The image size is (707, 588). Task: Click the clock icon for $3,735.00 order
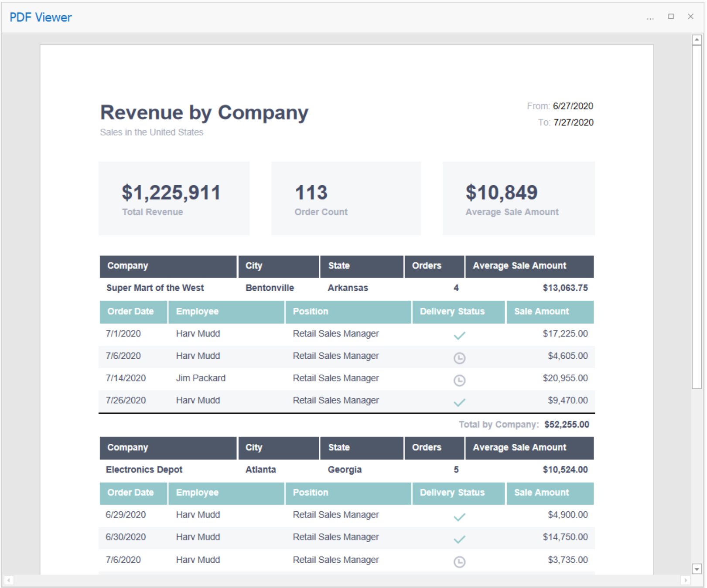pos(459,562)
